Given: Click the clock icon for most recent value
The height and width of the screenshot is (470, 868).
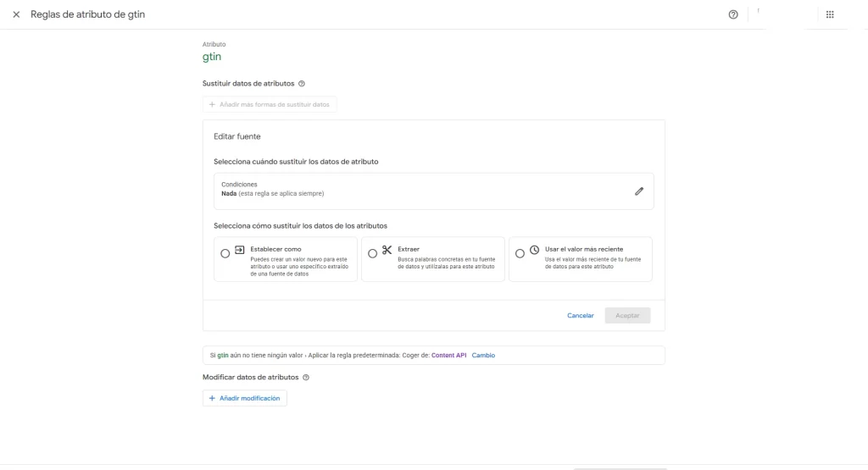Looking at the screenshot, I should tap(534, 250).
